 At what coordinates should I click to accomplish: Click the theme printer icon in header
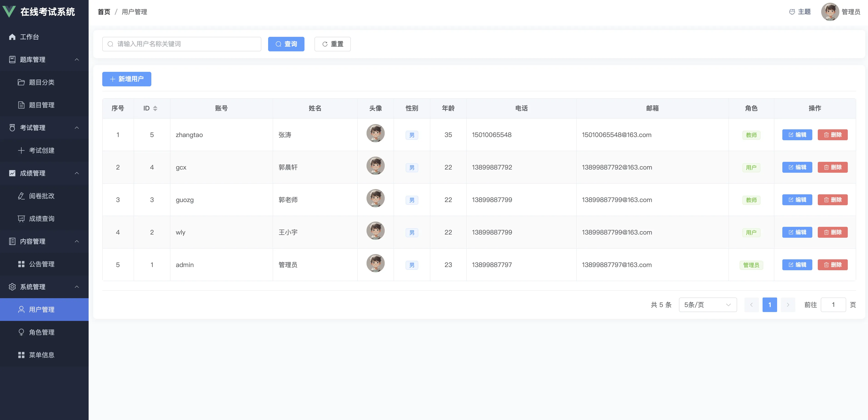792,12
